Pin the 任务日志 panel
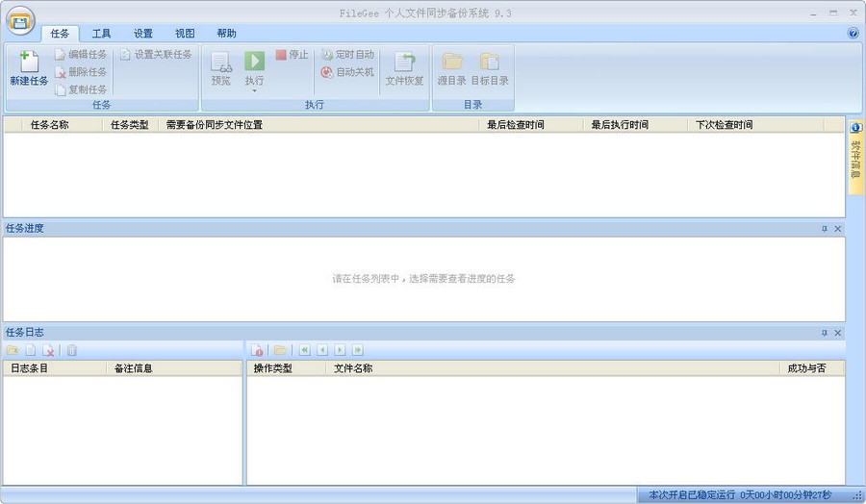This screenshot has height=504, width=866. (825, 333)
